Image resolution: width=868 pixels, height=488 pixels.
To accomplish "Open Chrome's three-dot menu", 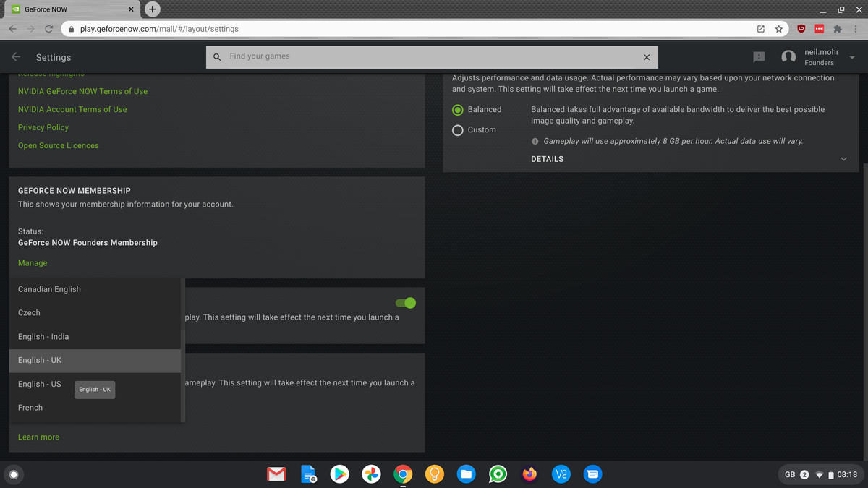I will pos(856,29).
